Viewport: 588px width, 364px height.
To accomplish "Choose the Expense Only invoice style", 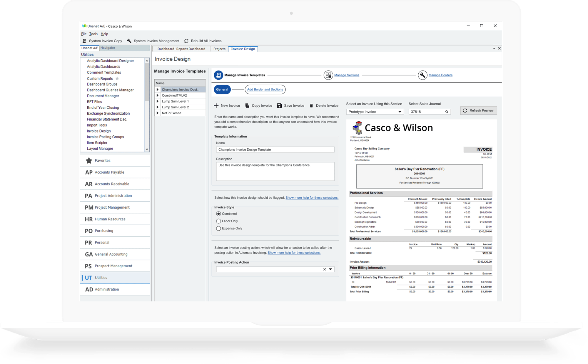I will click(x=218, y=228).
